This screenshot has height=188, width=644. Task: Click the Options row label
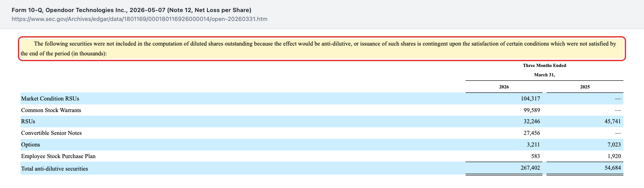click(x=30, y=145)
